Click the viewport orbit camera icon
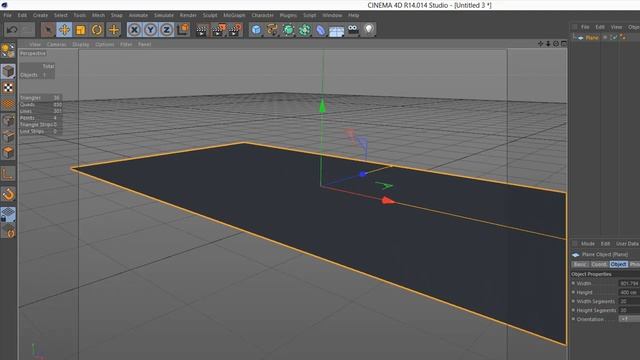 click(x=556, y=44)
